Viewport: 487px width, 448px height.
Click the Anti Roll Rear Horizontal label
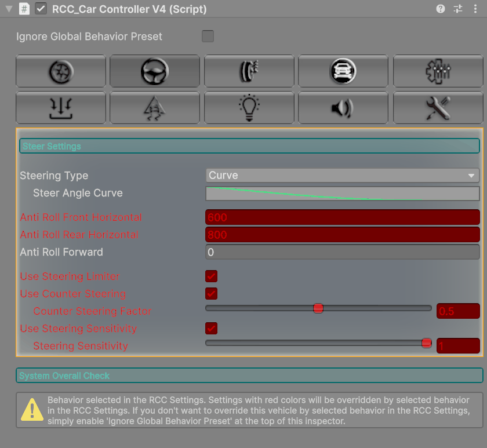click(x=79, y=234)
